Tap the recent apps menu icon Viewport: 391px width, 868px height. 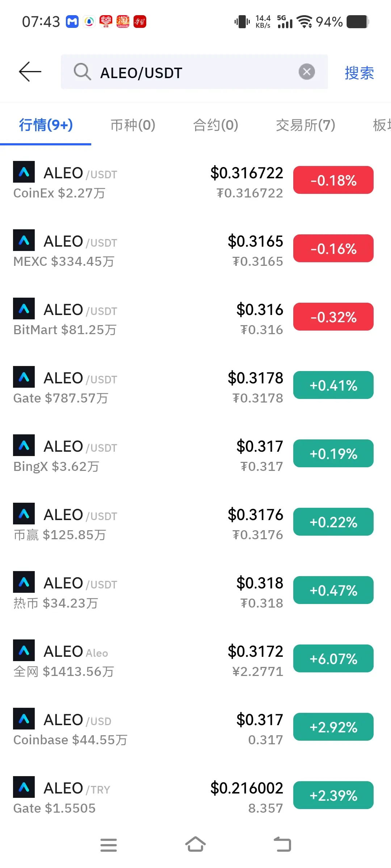109,845
